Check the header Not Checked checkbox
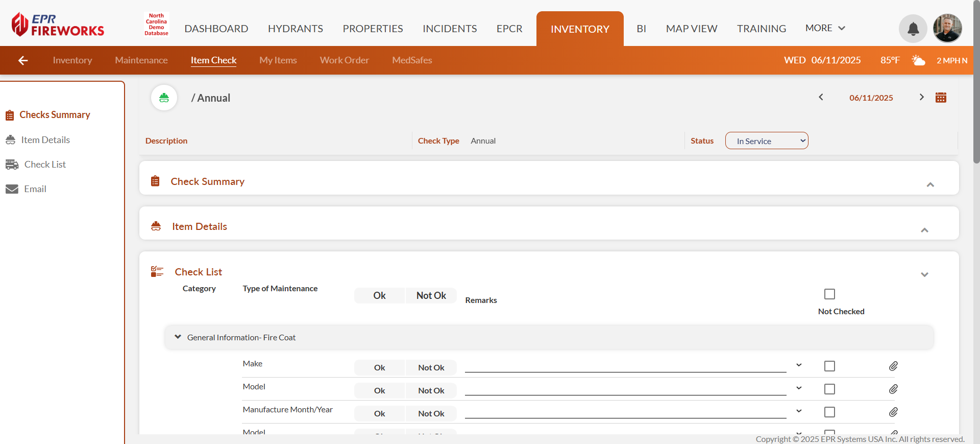 tap(829, 294)
